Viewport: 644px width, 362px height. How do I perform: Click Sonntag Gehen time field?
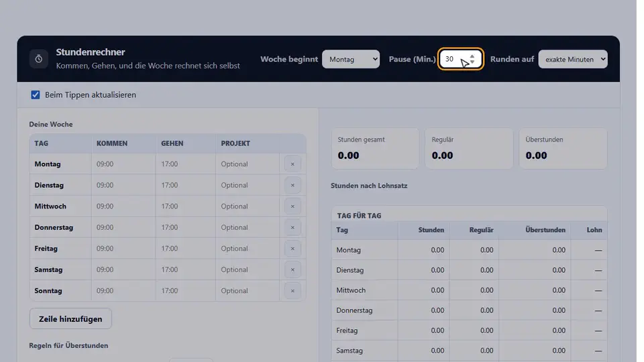(x=186, y=291)
